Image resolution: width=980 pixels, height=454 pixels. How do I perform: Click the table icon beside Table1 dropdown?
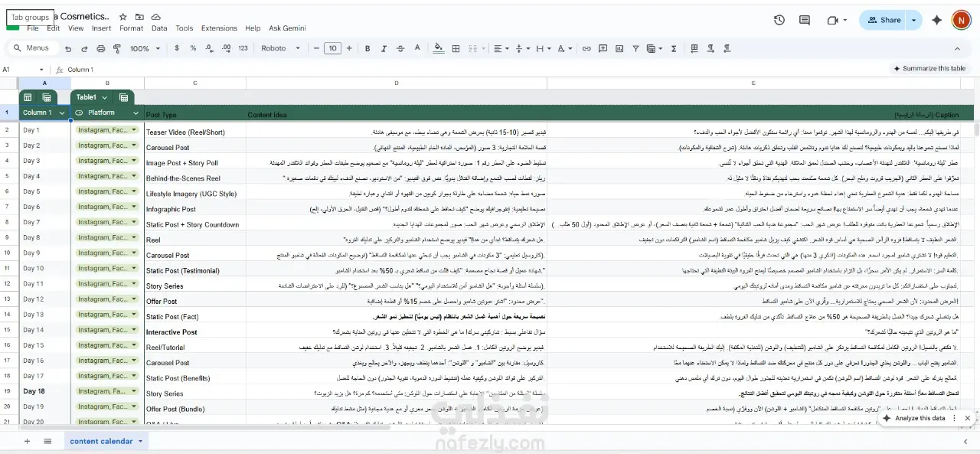tap(123, 97)
